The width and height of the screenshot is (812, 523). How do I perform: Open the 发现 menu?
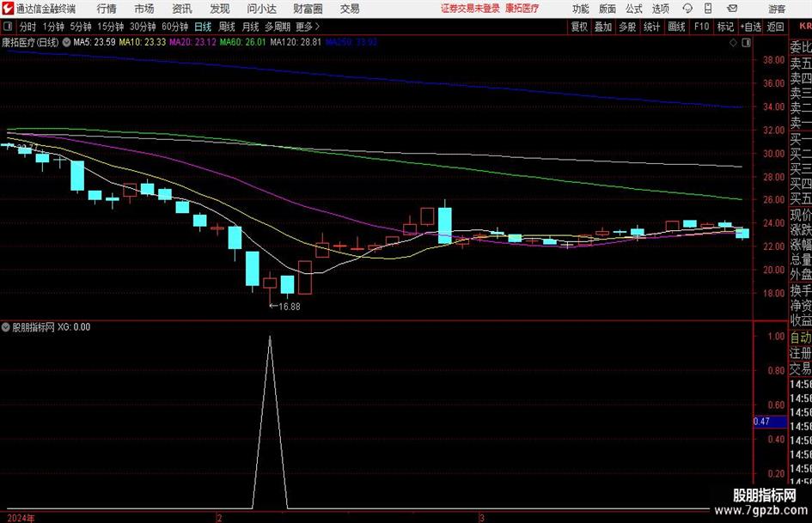[220, 9]
